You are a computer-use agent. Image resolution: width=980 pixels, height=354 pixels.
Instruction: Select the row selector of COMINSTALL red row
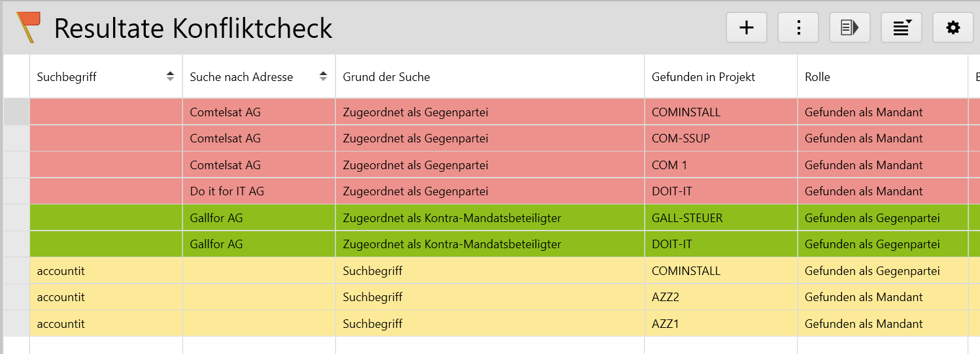[x=16, y=112]
